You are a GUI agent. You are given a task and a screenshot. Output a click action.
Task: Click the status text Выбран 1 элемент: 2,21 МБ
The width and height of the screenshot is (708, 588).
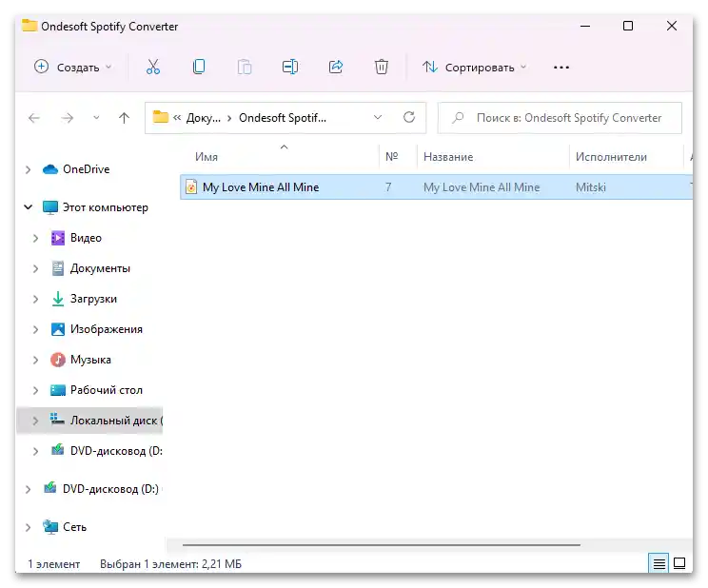(170, 564)
